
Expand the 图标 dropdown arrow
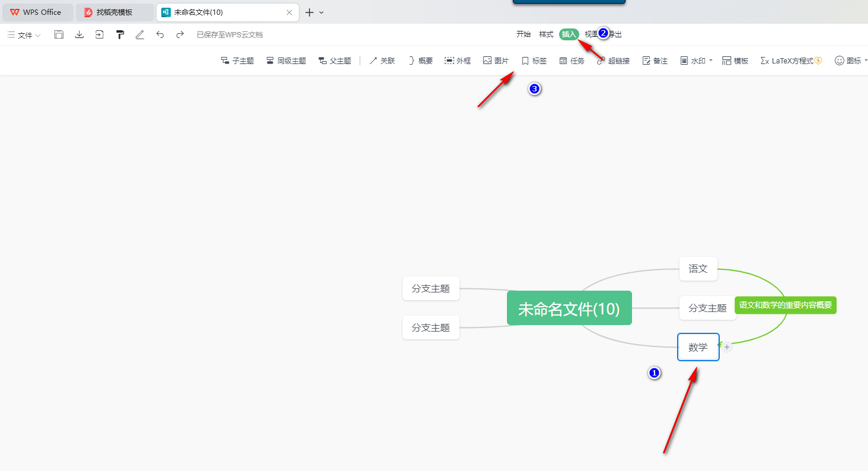866,61
